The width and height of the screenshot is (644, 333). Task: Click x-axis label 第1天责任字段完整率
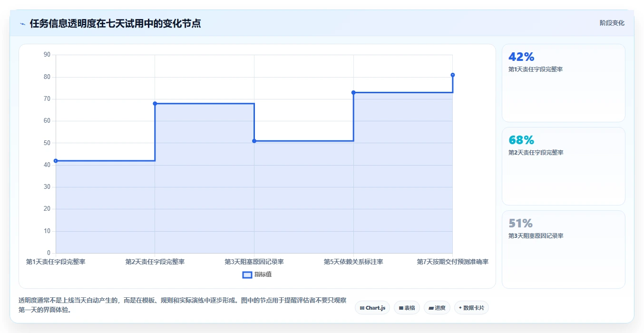click(56, 262)
